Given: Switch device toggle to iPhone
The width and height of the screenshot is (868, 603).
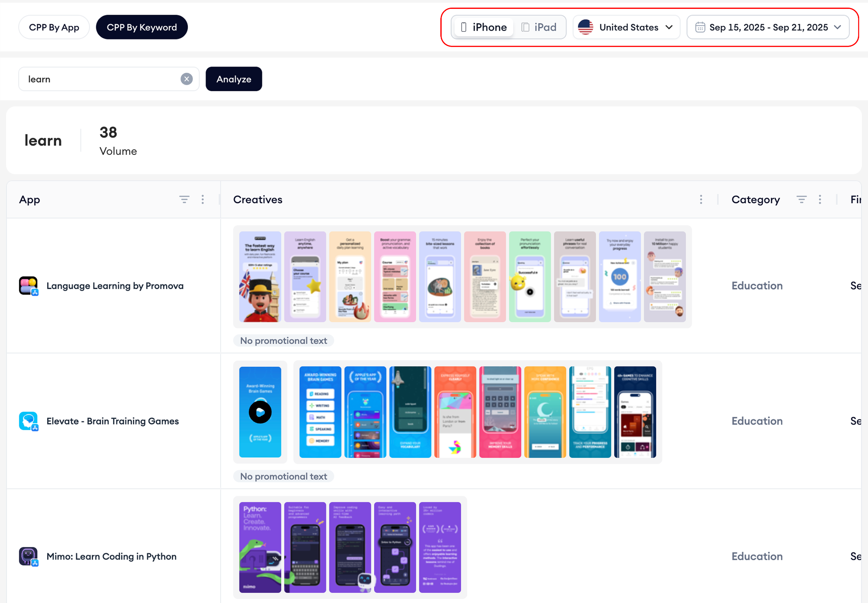Looking at the screenshot, I should (483, 27).
